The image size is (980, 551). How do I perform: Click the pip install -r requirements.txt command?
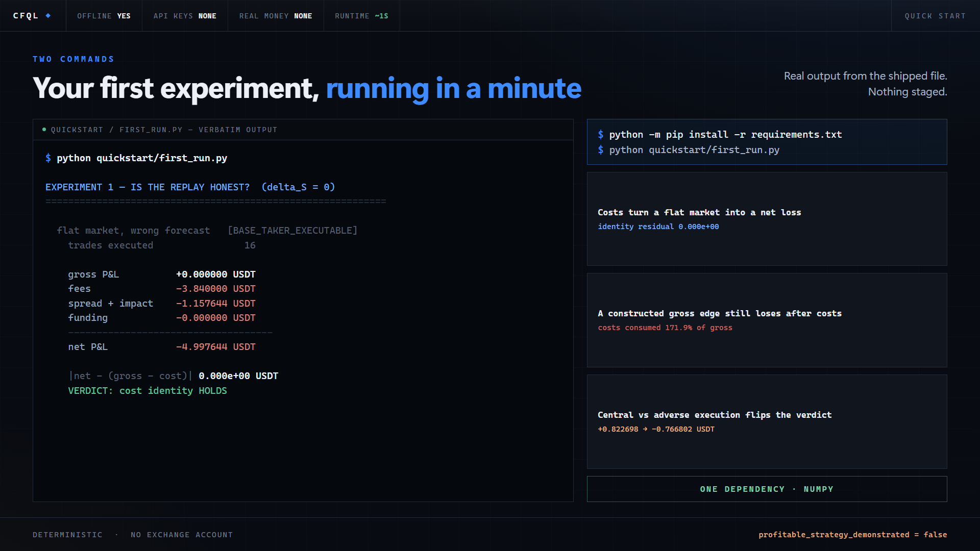tap(725, 135)
